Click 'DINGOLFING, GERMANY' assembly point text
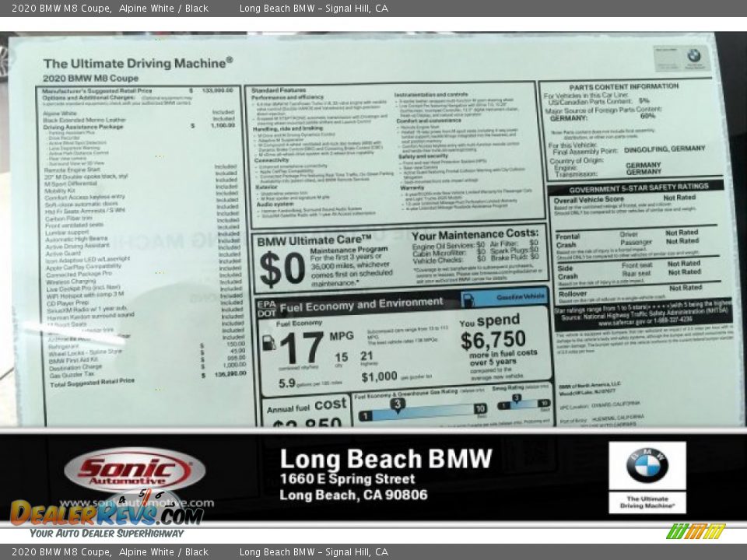Screen dimensions: 747x560 [664, 149]
